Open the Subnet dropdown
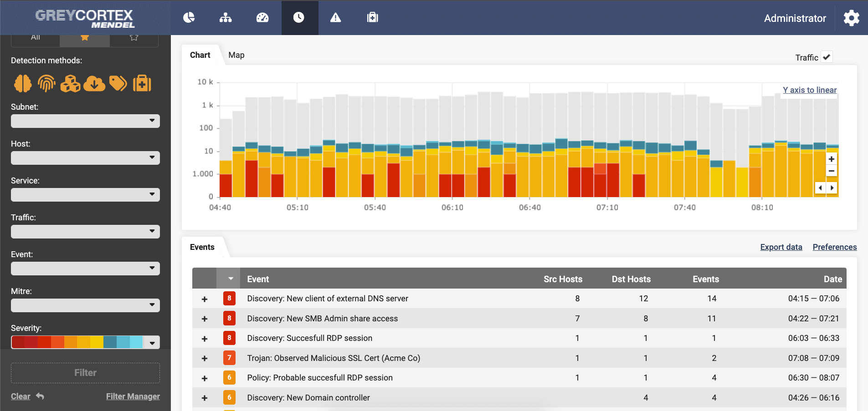The width and height of the screenshot is (868, 411). (85, 121)
